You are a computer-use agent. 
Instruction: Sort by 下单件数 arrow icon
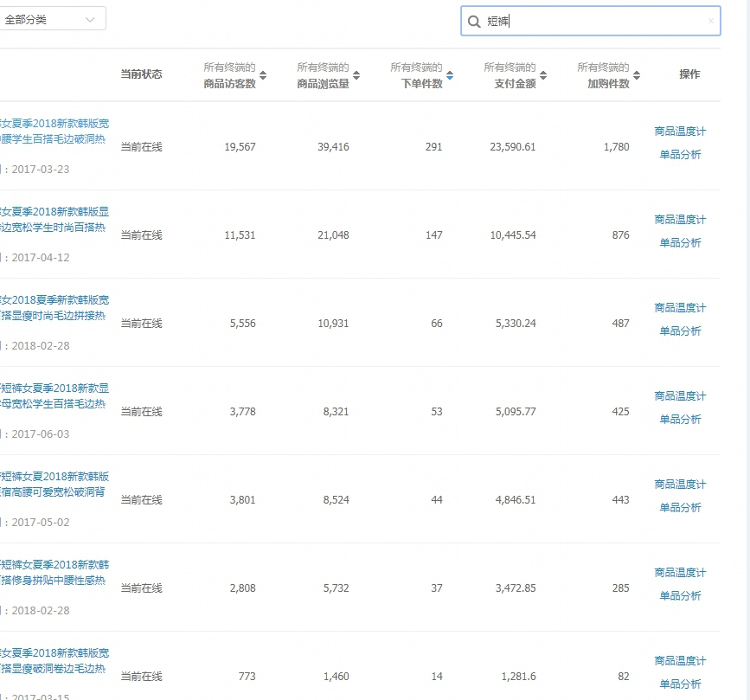tap(450, 75)
